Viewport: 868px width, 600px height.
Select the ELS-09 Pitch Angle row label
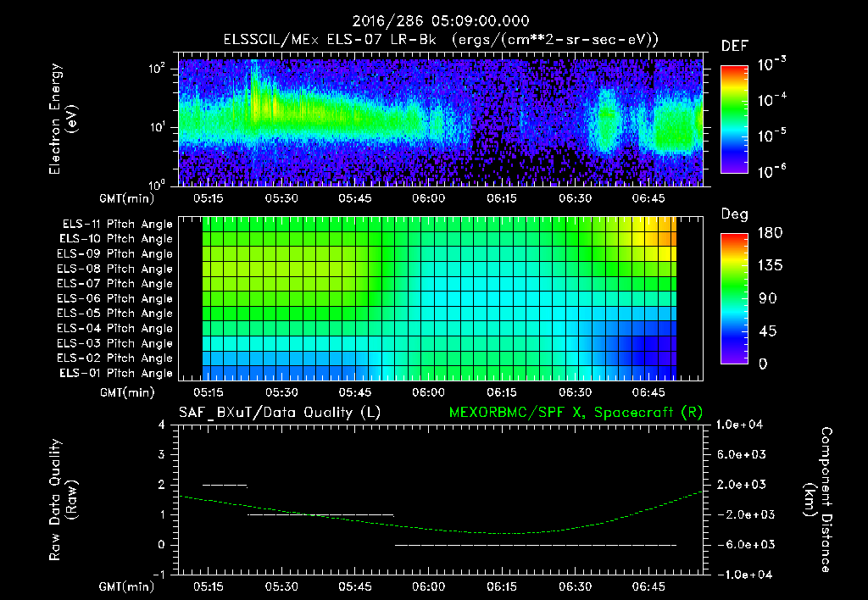[x=114, y=254]
